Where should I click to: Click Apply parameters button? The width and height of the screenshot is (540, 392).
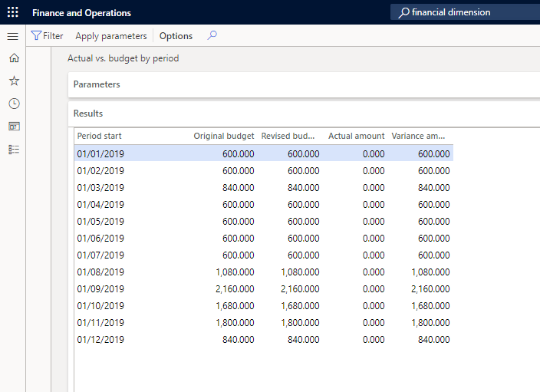(x=110, y=36)
